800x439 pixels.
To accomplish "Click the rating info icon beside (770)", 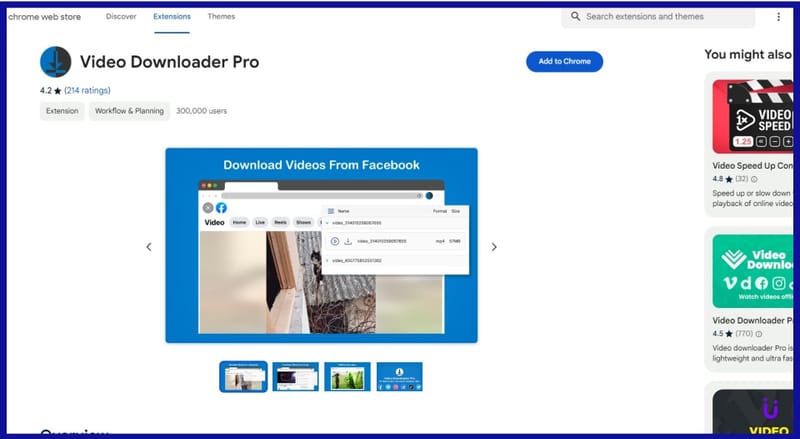I will click(x=760, y=333).
